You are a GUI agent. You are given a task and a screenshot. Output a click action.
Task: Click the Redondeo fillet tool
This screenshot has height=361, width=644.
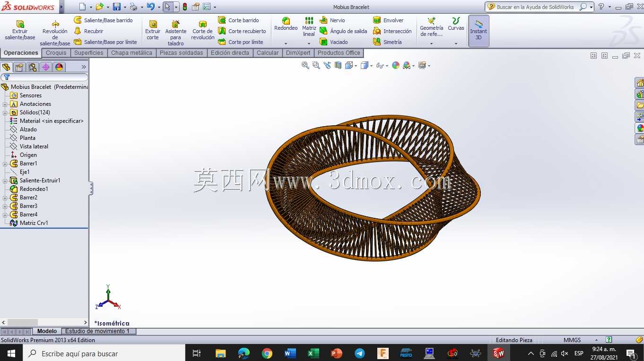286,24
